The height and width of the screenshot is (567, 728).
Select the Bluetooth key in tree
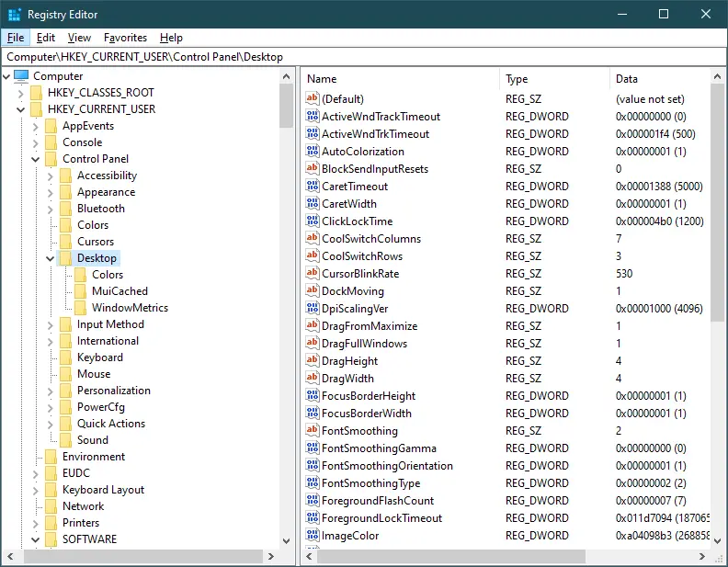pyautogui.click(x=101, y=209)
